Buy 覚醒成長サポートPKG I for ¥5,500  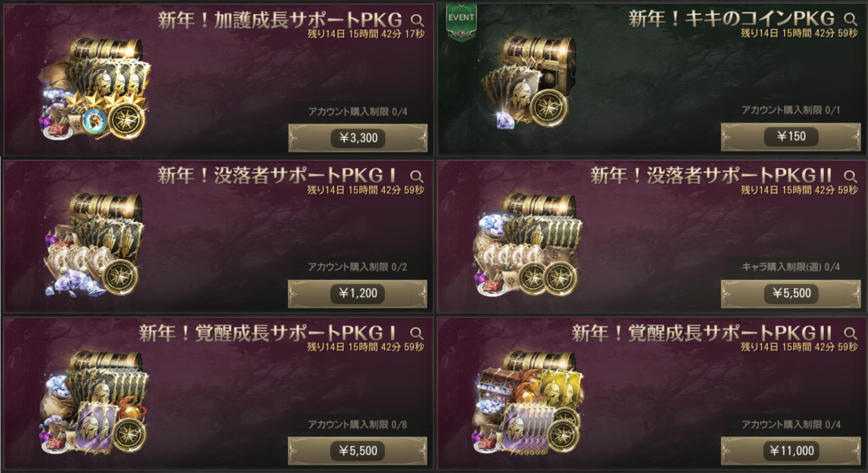pos(358,451)
